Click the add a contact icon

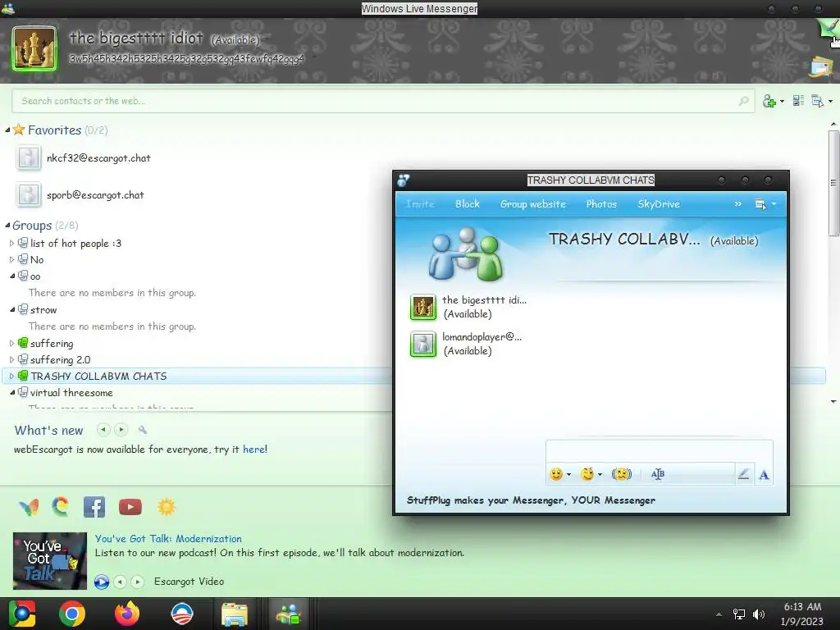point(769,101)
